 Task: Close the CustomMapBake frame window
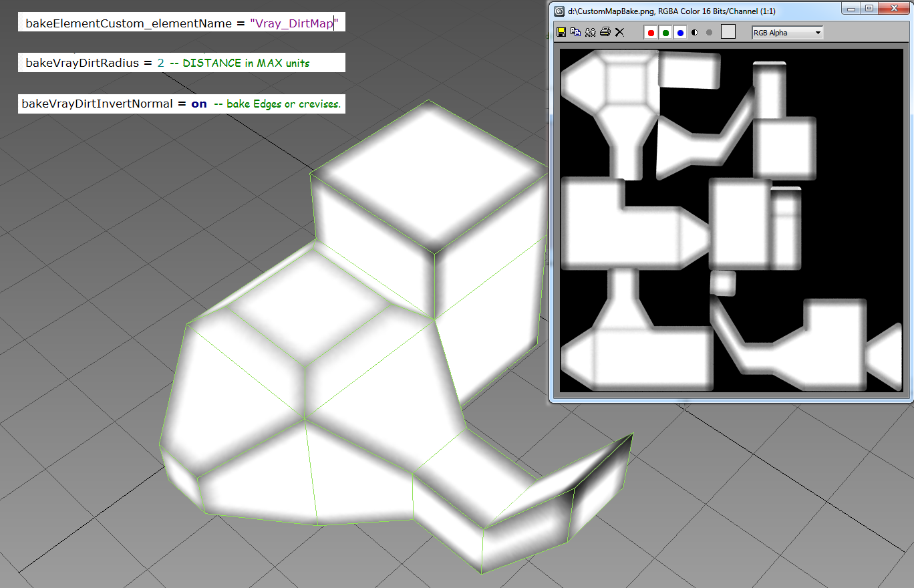(x=894, y=9)
